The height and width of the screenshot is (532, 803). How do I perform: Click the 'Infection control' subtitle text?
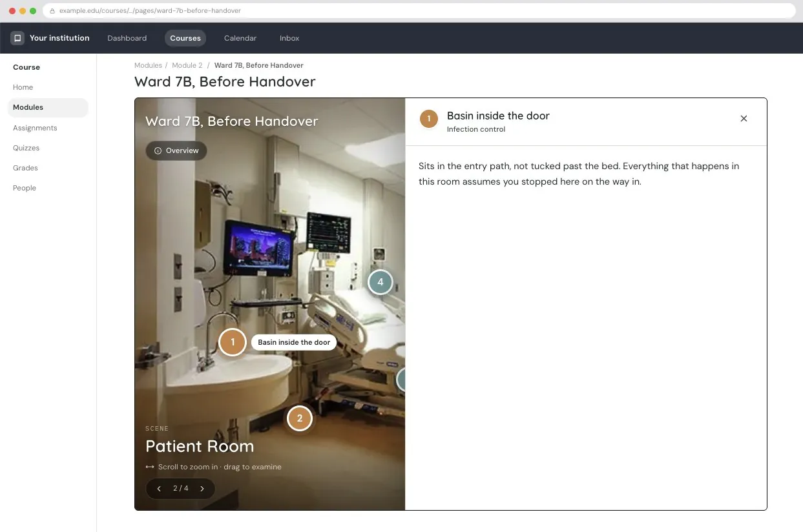[476, 129]
